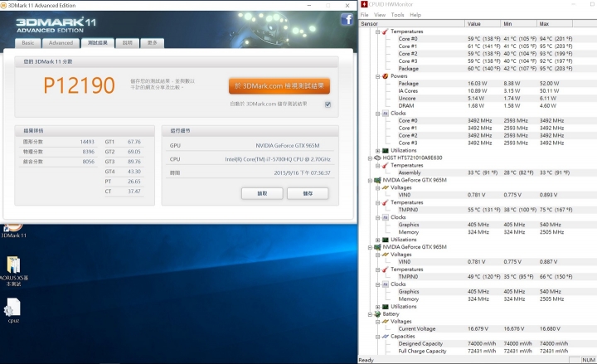The height and width of the screenshot is (364, 597).
Task: Select the Assembly temperature row
Action: pyautogui.click(x=484, y=172)
